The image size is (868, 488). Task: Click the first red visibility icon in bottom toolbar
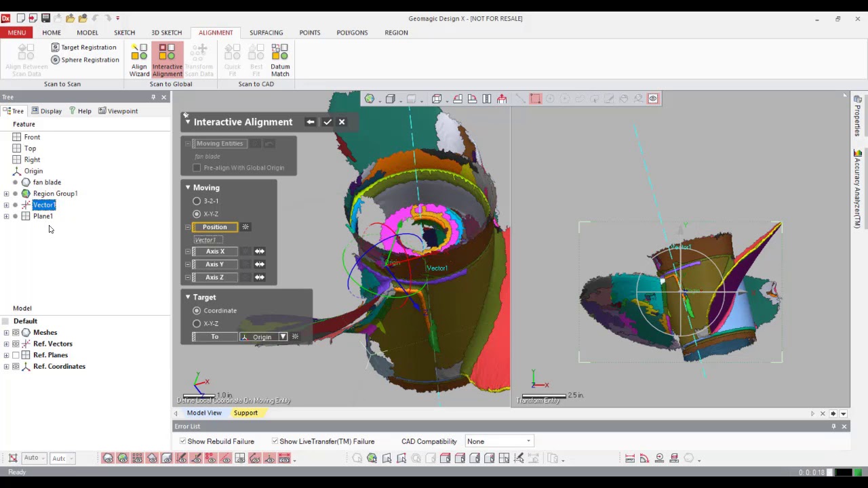point(108,459)
